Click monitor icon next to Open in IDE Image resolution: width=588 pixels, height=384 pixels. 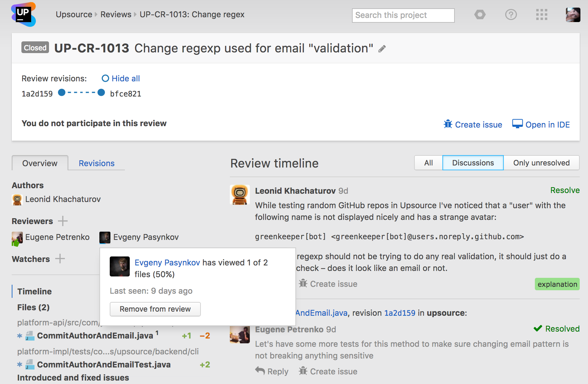(x=517, y=124)
